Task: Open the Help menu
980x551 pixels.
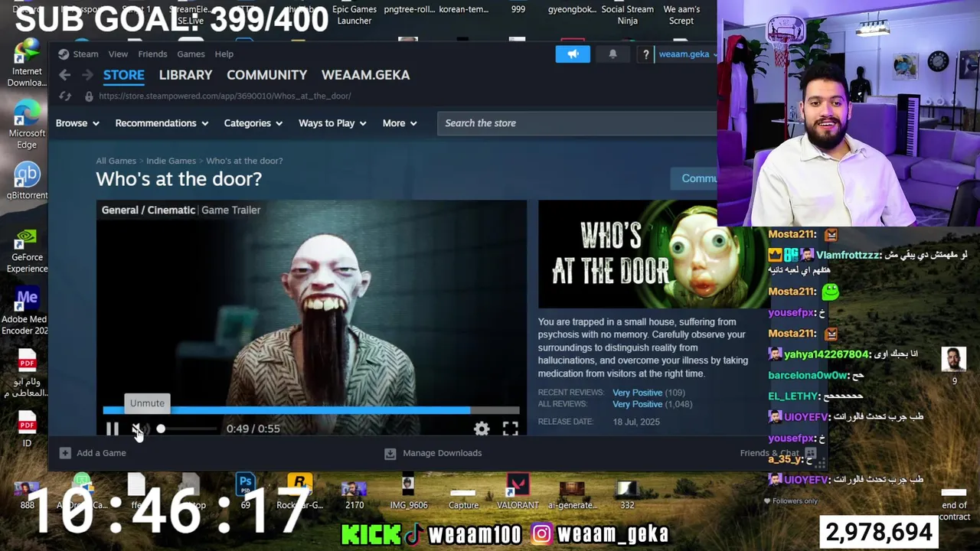Action: point(224,54)
